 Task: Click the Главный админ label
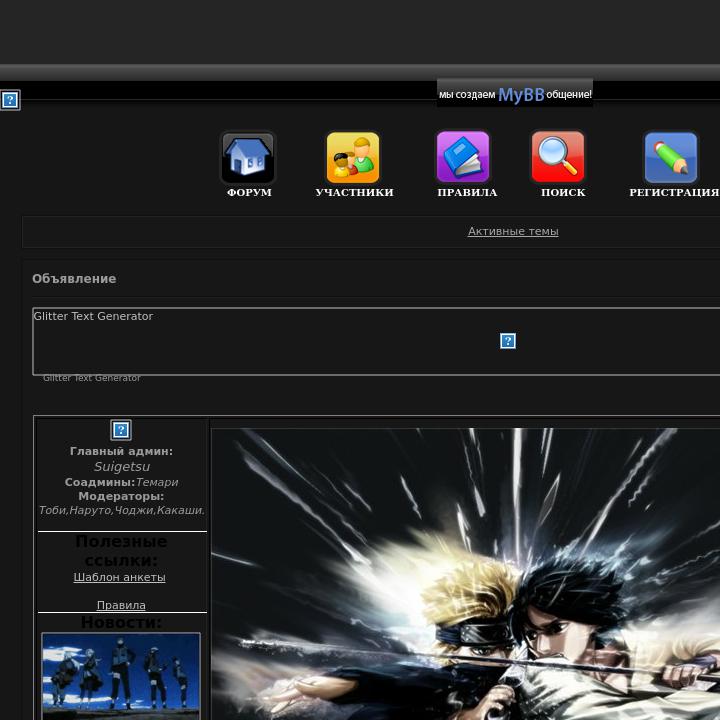click(x=121, y=451)
